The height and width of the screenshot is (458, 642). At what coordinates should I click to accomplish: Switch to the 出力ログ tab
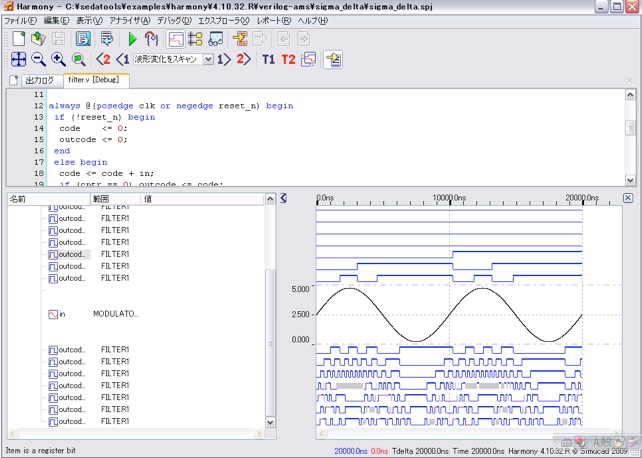39,80
